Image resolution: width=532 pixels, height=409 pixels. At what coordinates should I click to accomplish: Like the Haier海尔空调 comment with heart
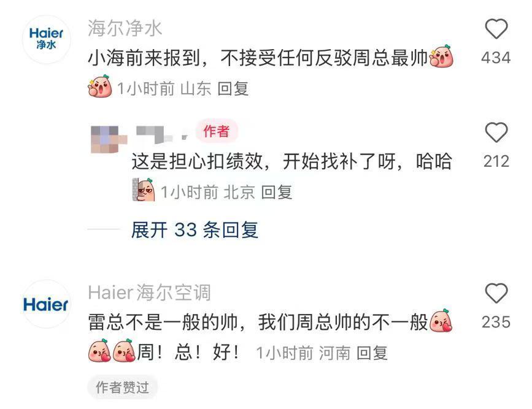click(x=496, y=293)
